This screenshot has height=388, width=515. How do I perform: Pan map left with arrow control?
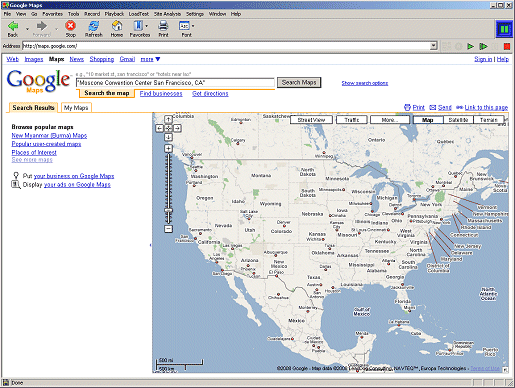pyautogui.click(x=160, y=128)
